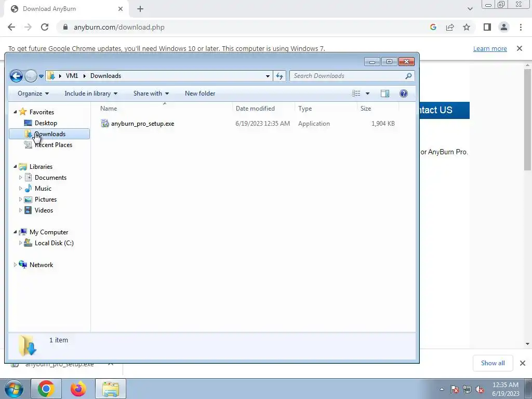Click the Google icon in Chrome address bar
The width and height of the screenshot is (532, 399).
click(433, 27)
